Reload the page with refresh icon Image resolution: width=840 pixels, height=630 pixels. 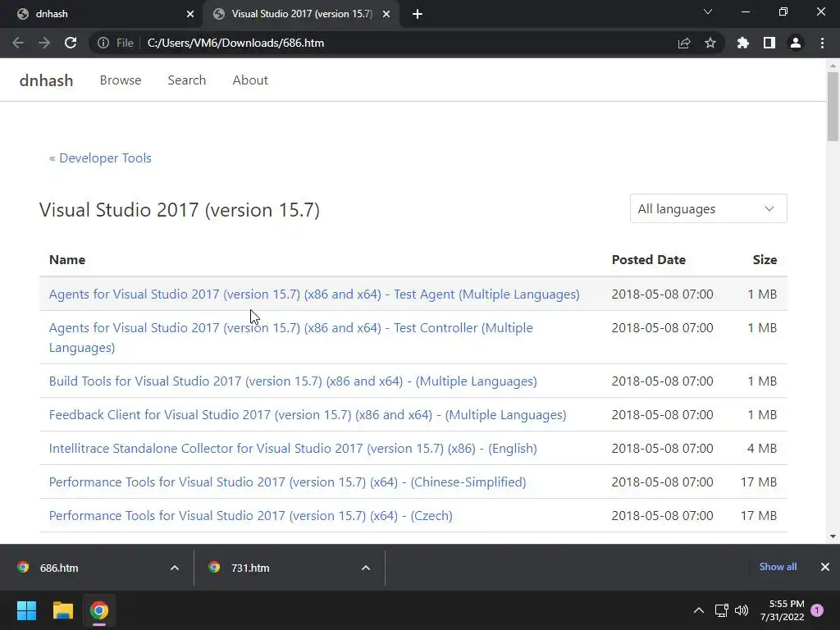coord(71,43)
